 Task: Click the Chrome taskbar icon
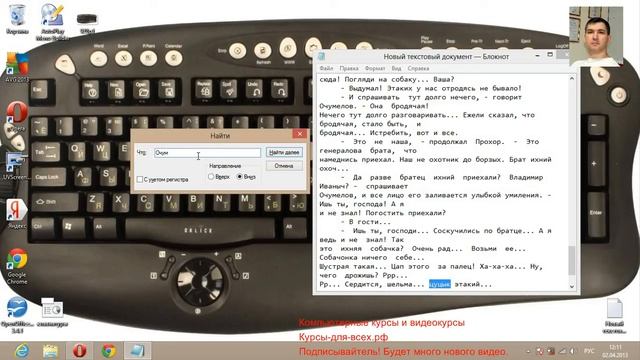(x=109, y=351)
